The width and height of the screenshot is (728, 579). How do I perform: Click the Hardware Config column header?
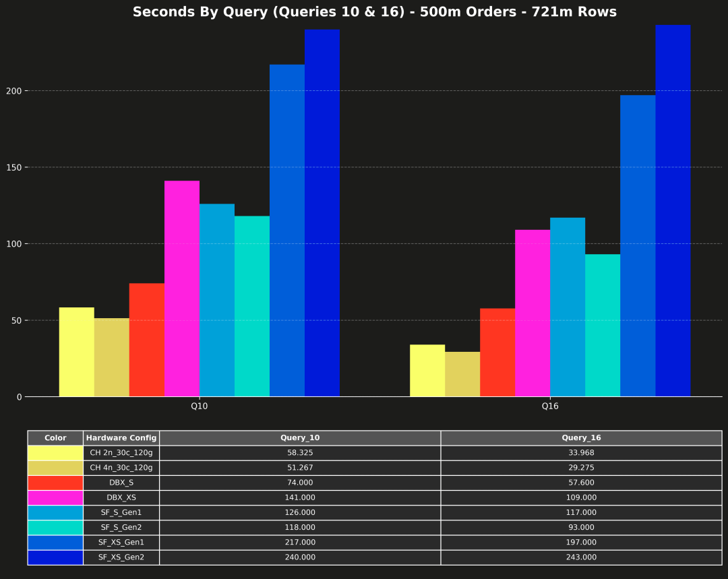point(121,438)
